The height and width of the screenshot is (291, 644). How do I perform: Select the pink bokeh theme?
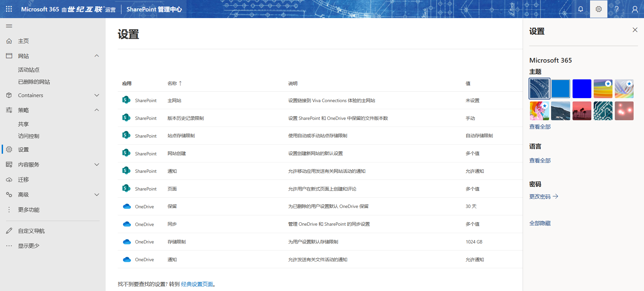click(x=624, y=111)
